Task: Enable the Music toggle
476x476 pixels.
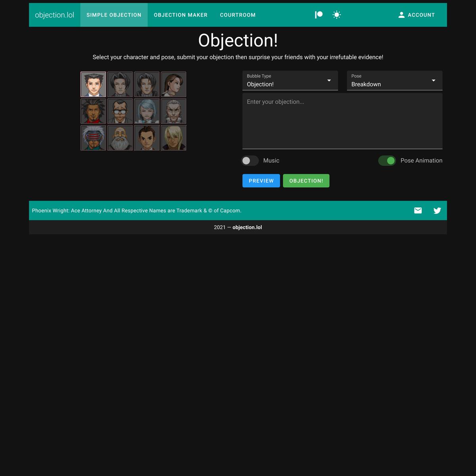Action: click(250, 161)
